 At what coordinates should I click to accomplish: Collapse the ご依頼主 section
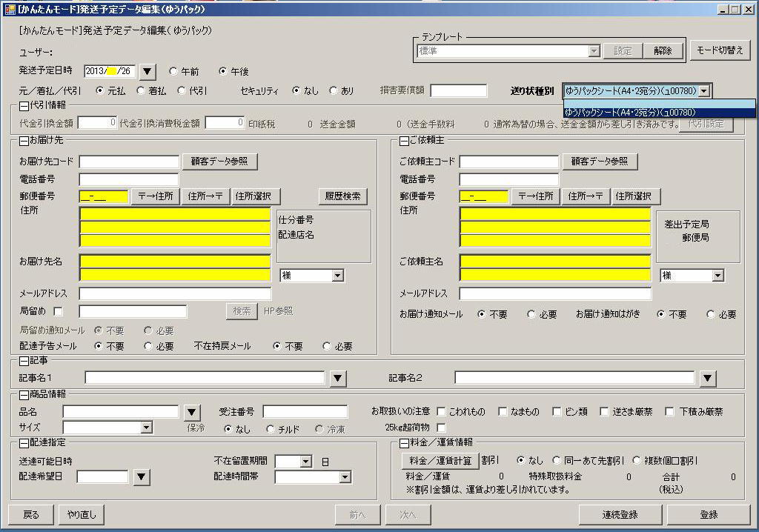(404, 141)
